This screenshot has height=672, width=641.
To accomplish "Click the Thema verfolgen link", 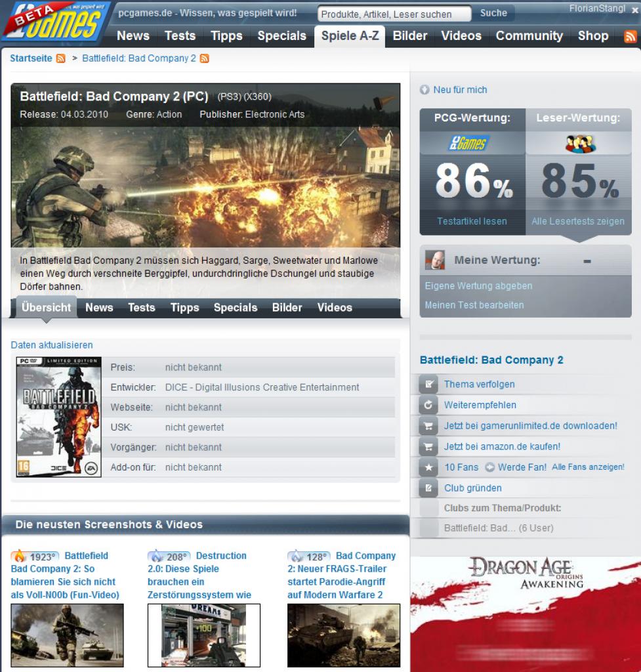I will [x=479, y=385].
